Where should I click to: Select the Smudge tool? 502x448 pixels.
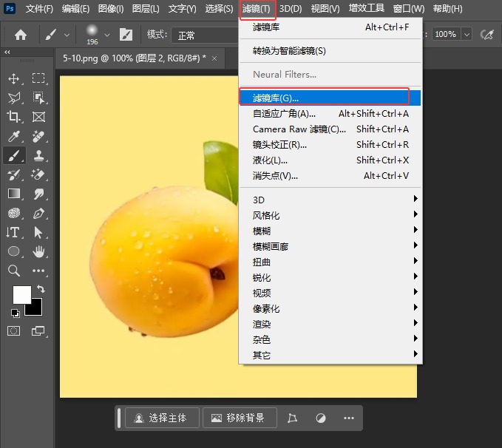38,194
